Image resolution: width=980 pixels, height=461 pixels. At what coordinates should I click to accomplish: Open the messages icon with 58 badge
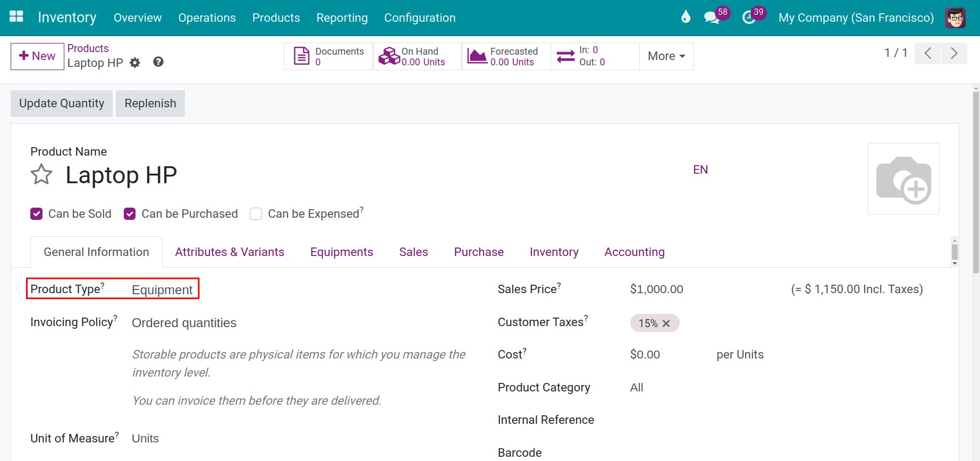[x=712, y=18]
